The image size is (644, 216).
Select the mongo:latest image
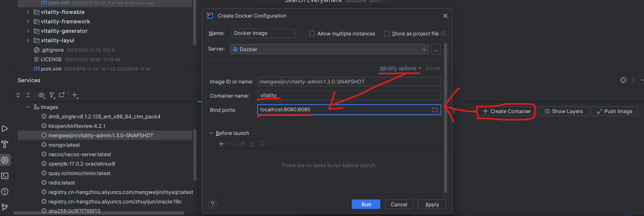[64, 145]
